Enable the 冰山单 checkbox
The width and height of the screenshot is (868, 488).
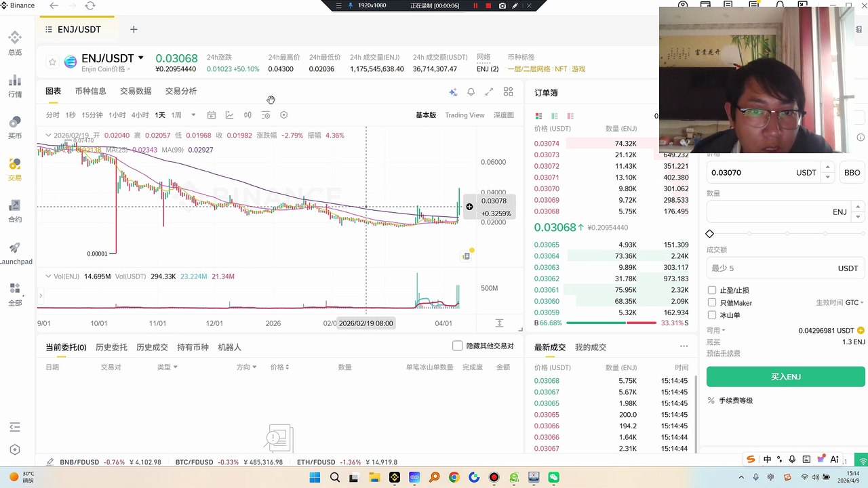712,314
